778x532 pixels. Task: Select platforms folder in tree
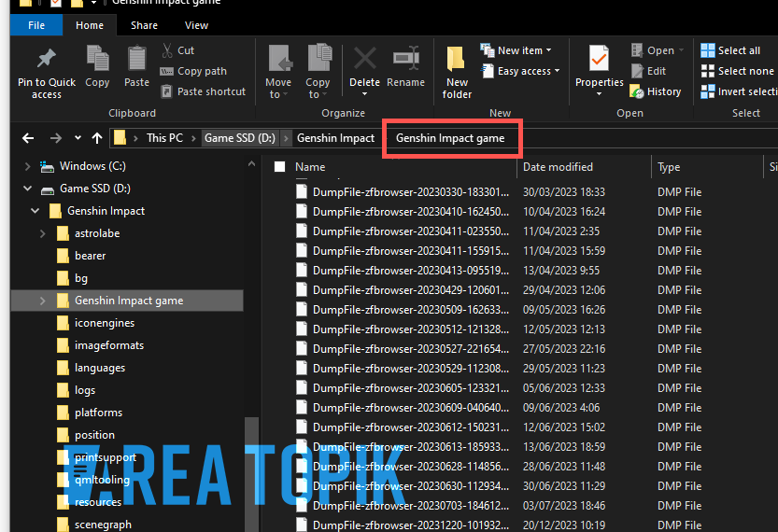coord(98,413)
